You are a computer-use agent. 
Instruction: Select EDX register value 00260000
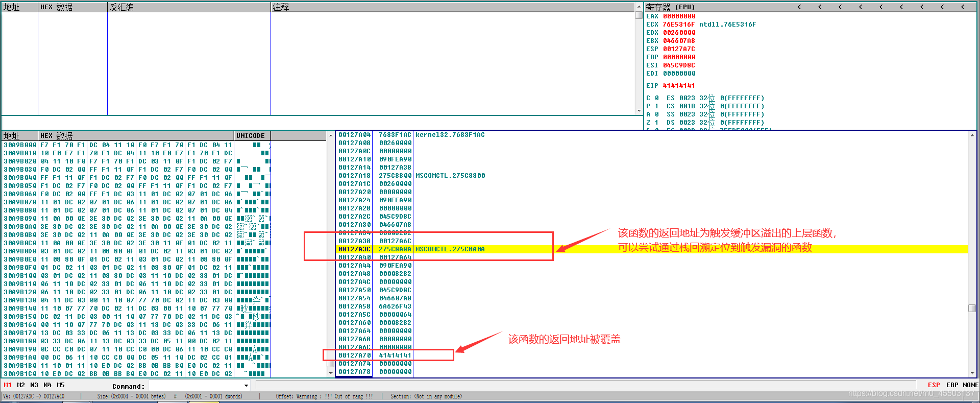pos(679,33)
